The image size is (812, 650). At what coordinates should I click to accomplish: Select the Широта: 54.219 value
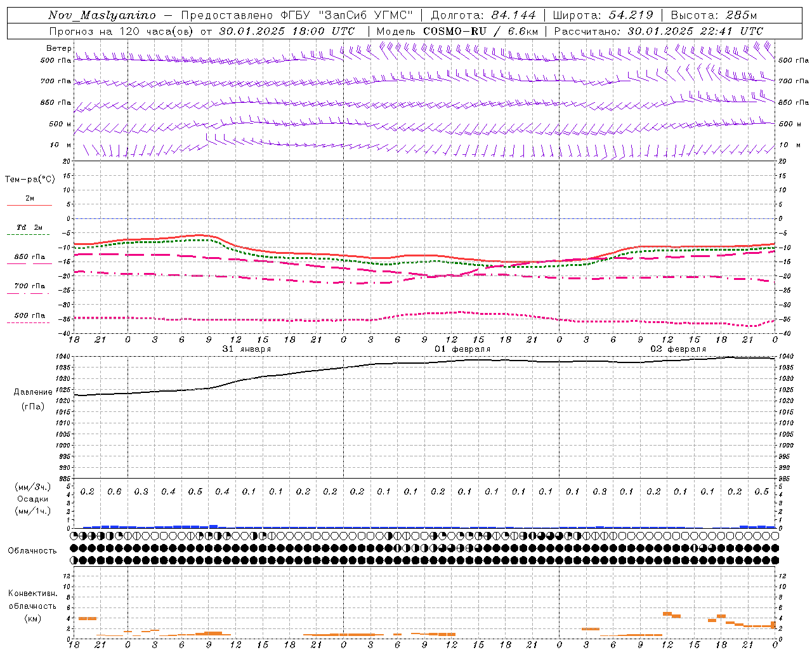click(x=603, y=15)
